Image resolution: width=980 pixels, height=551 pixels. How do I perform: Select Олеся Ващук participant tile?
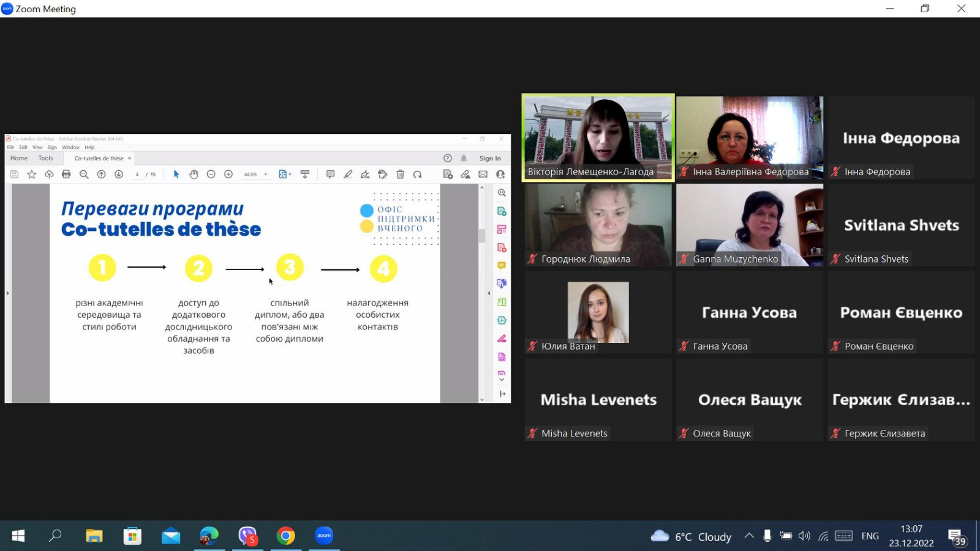[750, 399]
